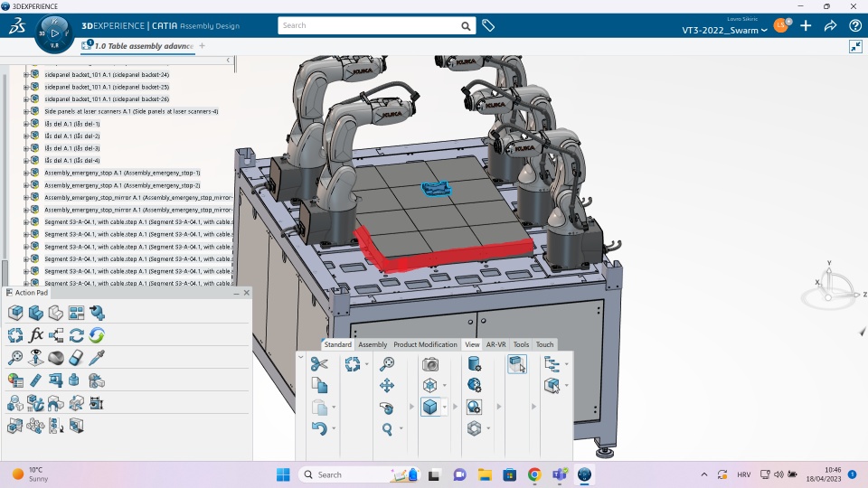Click the eraser icon in Action Pad

(76, 358)
